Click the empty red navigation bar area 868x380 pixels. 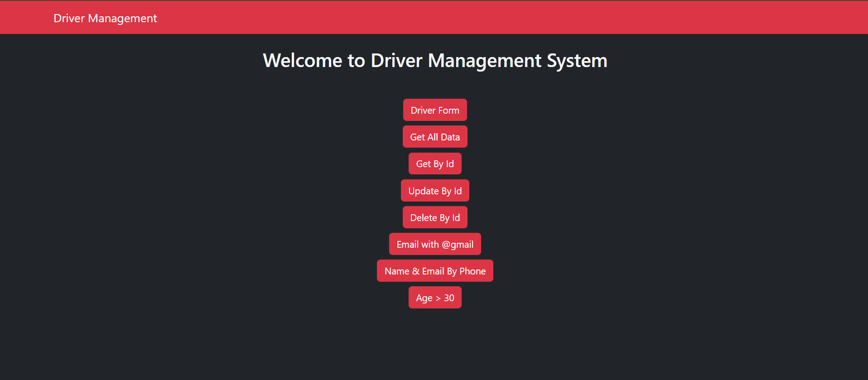(544, 18)
